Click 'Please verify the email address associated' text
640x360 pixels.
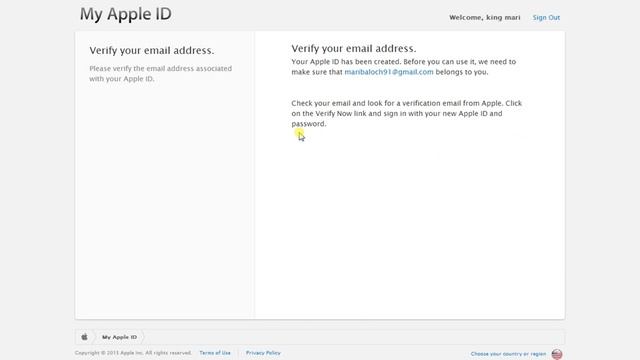[160, 73]
